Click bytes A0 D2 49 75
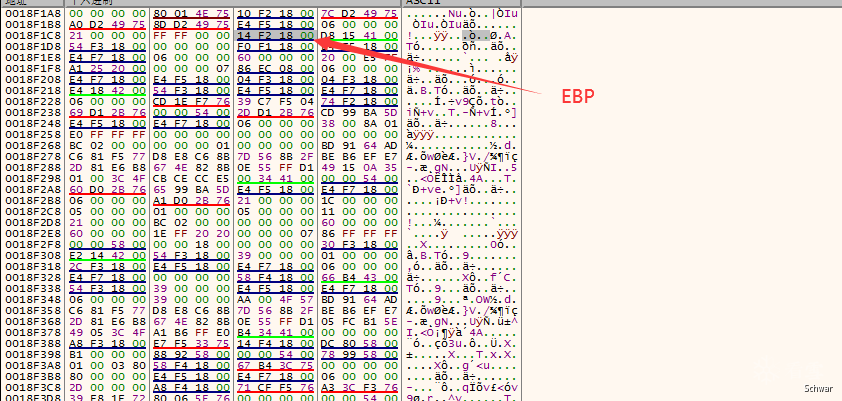This screenshot has width=842, height=401. pyautogui.click(x=107, y=25)
